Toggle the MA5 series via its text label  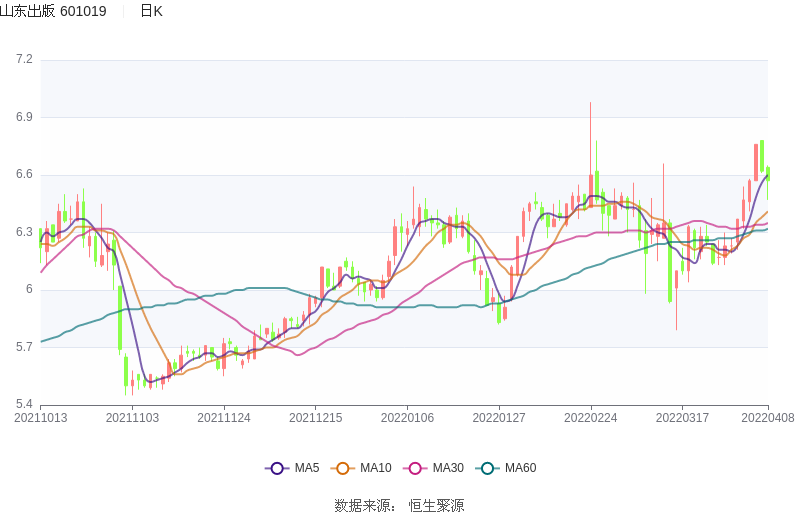(x=307, y=468)
